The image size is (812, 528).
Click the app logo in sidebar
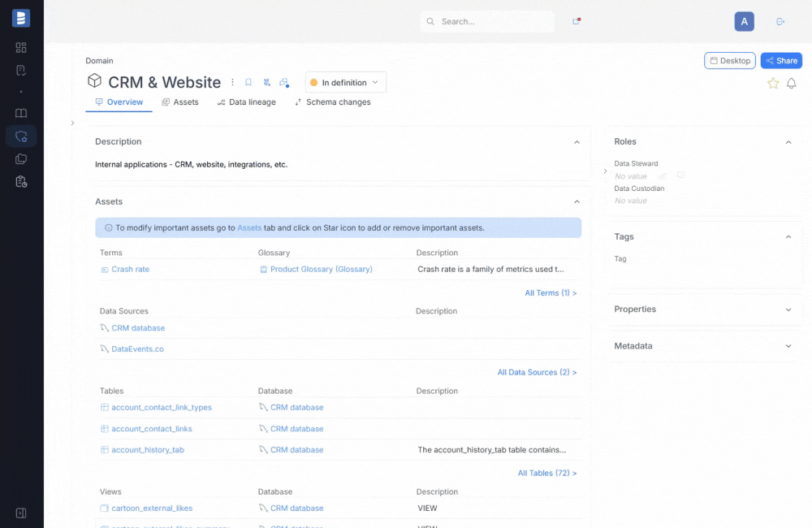21,18
